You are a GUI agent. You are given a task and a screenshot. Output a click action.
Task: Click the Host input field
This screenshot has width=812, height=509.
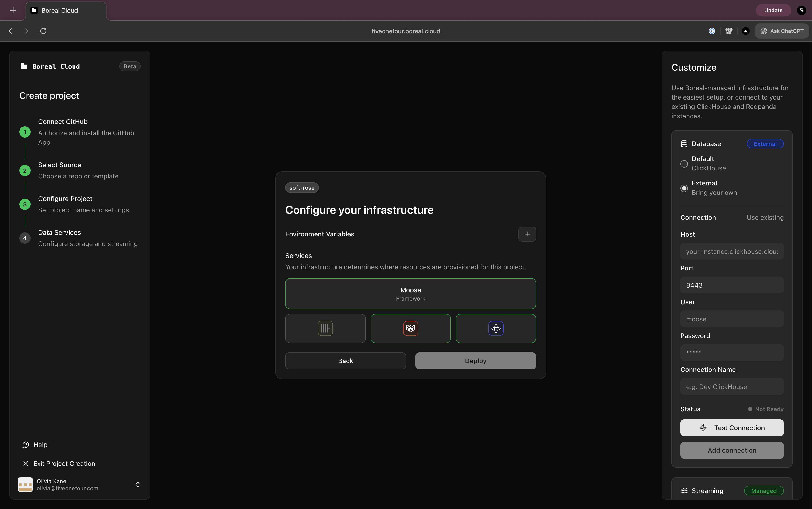tap(731, 251)
